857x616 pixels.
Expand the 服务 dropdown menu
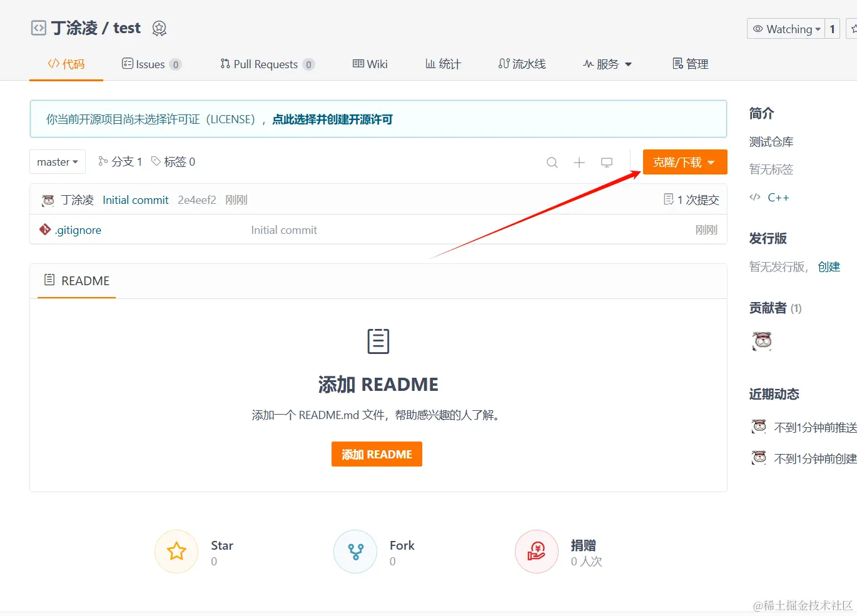pos(607,64)
